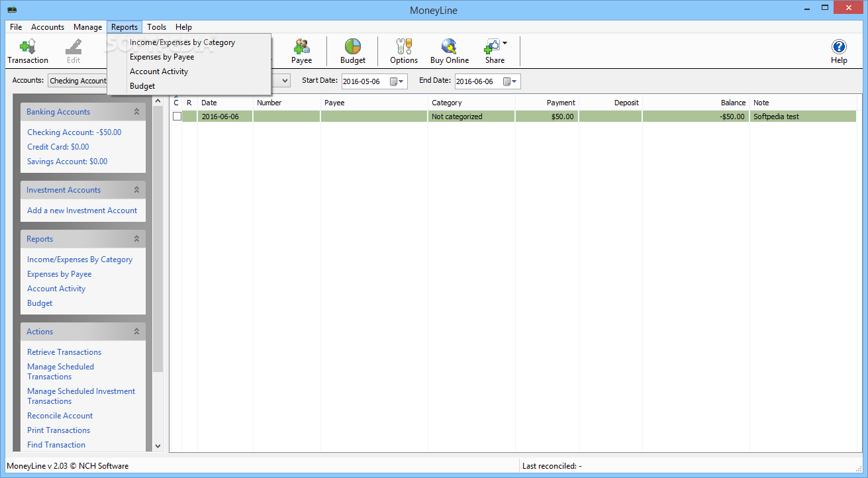The height and width of the screenshot is (478, 868).
Task: Open the Start Date calendar picker
Action: (397, 81)
